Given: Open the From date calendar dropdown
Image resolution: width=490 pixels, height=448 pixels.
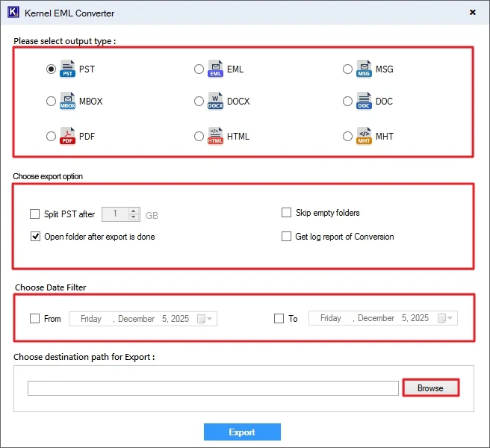Looking at the screenshot, I should point(205,319).
